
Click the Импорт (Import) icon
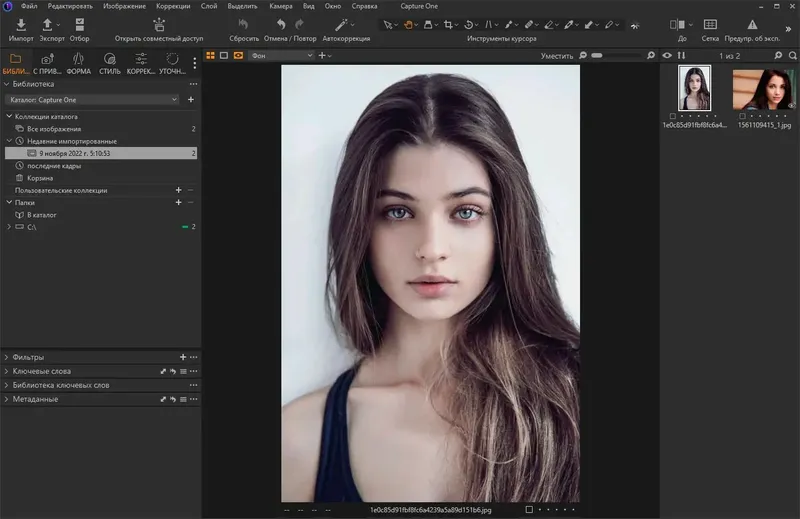(21, 25)
